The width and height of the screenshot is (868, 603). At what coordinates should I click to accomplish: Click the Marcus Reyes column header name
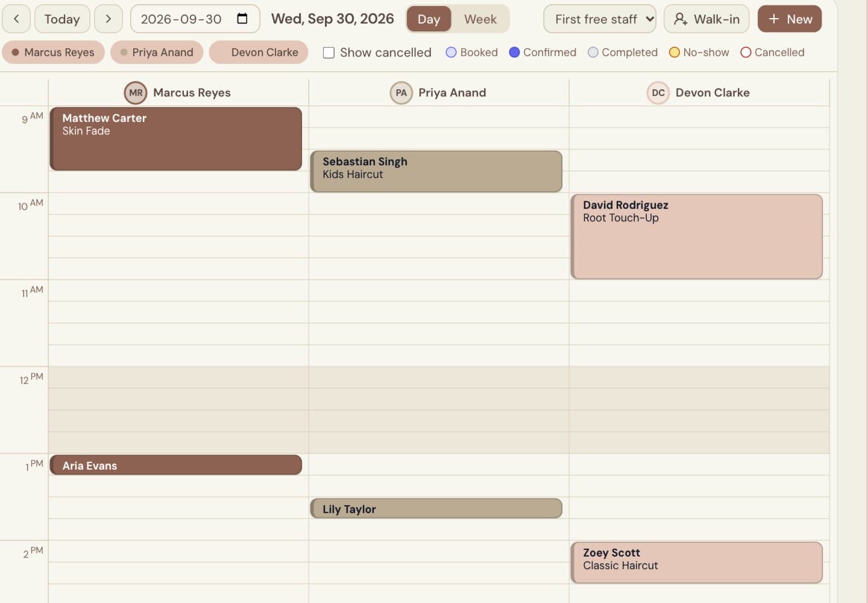point(192,93)
